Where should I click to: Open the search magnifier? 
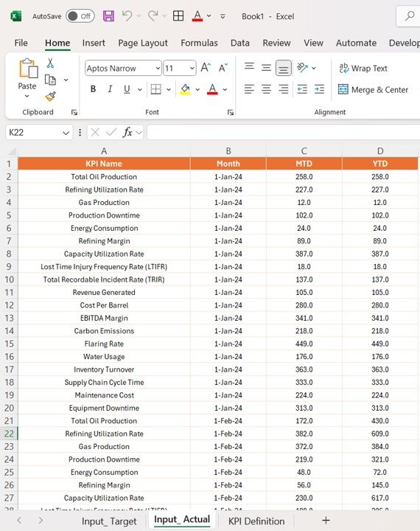[x=410, y=16]
